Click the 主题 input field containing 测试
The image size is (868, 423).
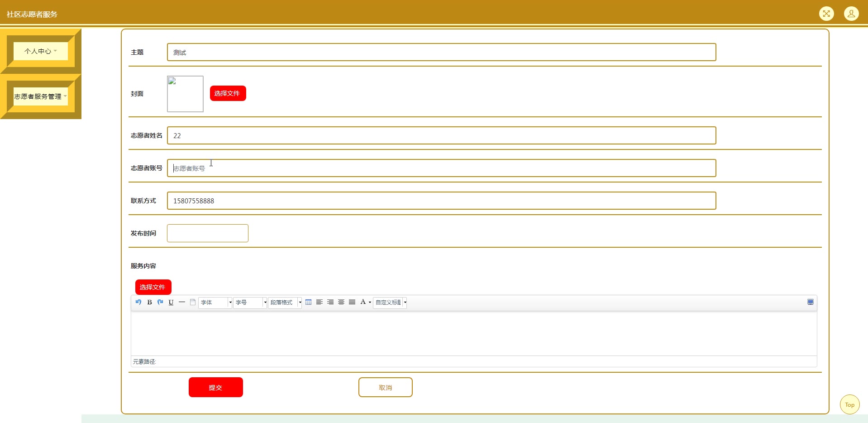(442, 52)
